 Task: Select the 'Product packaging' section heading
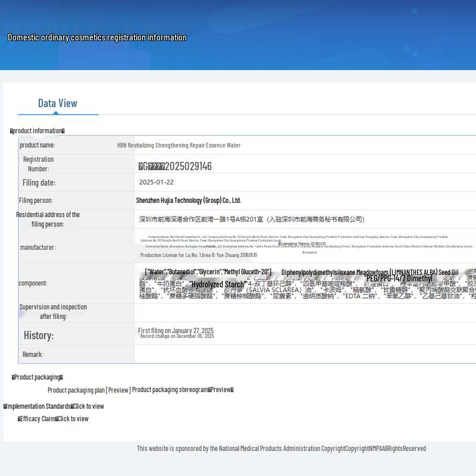coord(37,377)
